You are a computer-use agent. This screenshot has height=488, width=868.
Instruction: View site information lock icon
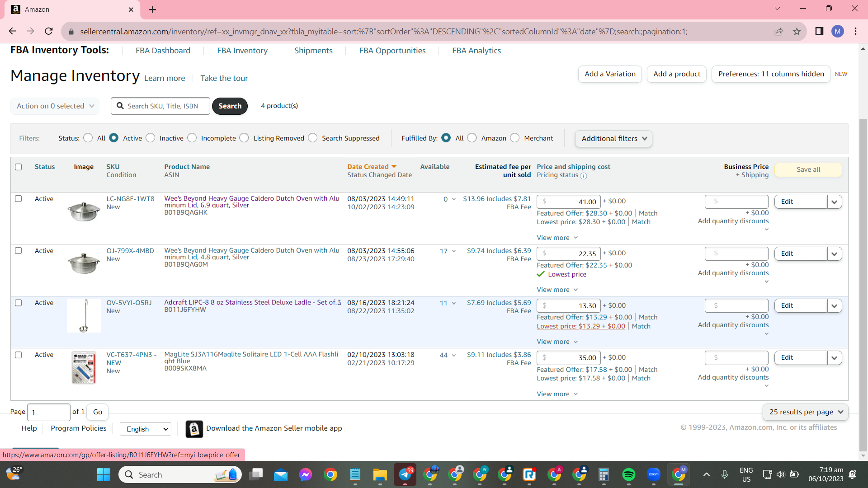(71, 32)
